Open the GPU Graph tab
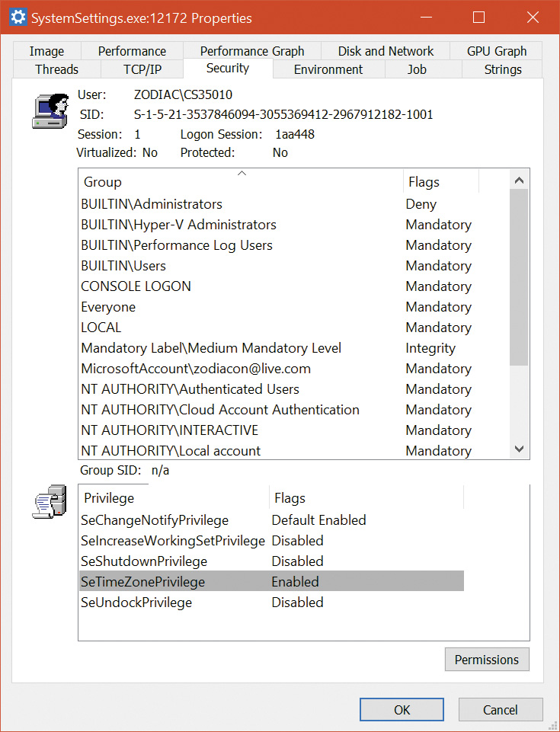 pos(497,51)
